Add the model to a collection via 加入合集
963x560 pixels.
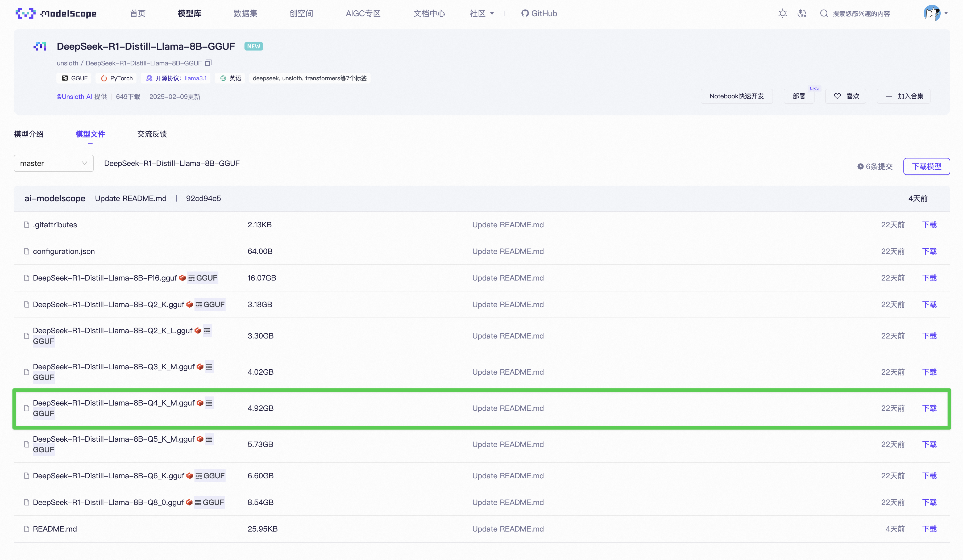pos(904,96)
